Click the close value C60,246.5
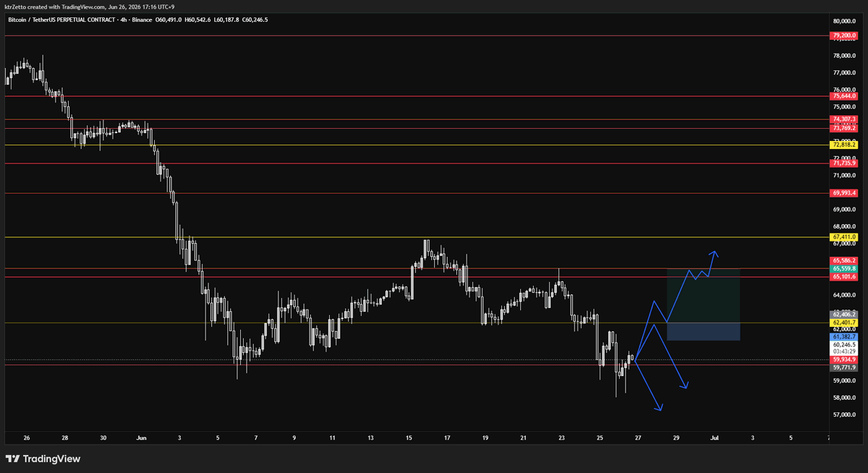The width and height of the screenshot is (868, 473). [x=255, y=20]
